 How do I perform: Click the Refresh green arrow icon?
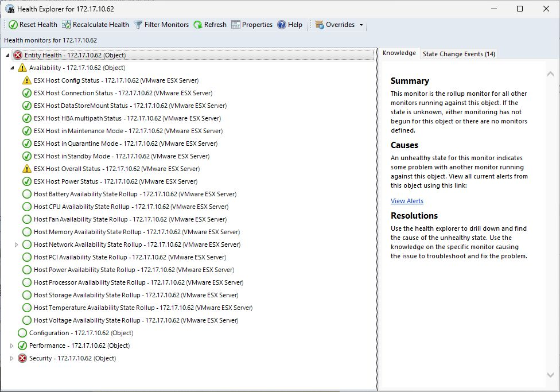198,25
